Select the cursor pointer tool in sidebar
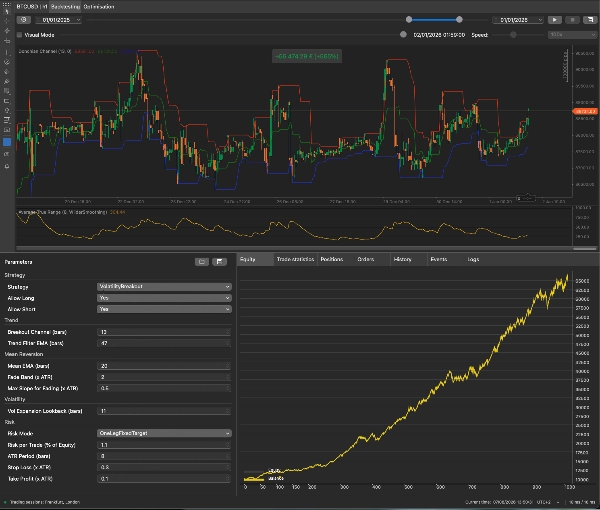The height and width of the screenshot is (510, 600). point(7,11)
